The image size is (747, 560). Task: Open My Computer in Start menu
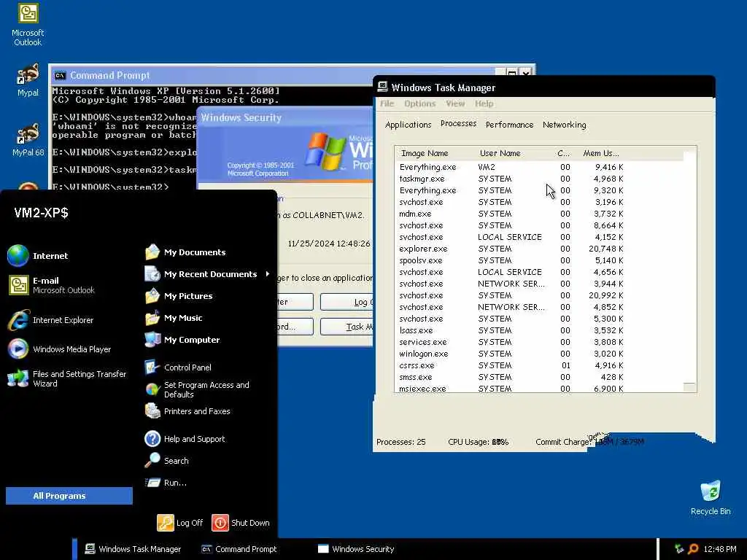[182, 340]
